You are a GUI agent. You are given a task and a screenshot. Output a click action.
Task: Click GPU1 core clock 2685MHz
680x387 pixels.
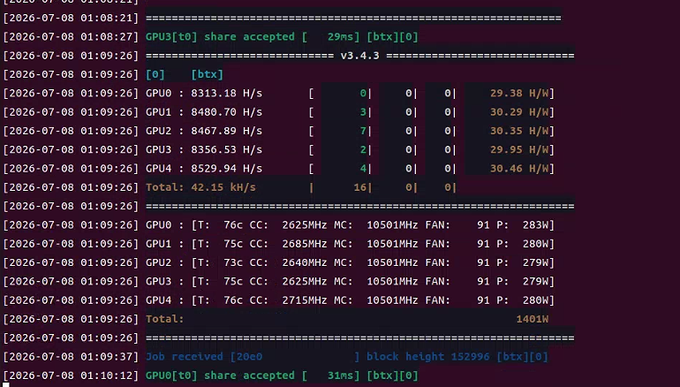(304, 244)
